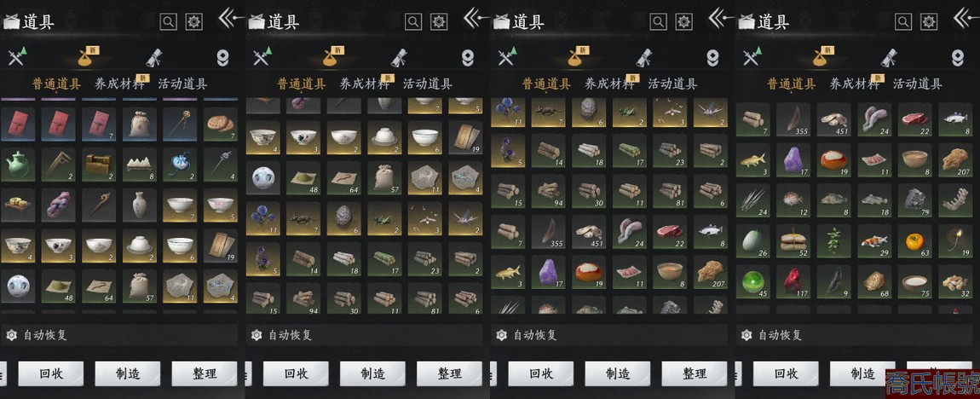This screenshot has width=980, height=399.
Task: Choose the red crystal with count 117
Action: [x=793, y=282]
